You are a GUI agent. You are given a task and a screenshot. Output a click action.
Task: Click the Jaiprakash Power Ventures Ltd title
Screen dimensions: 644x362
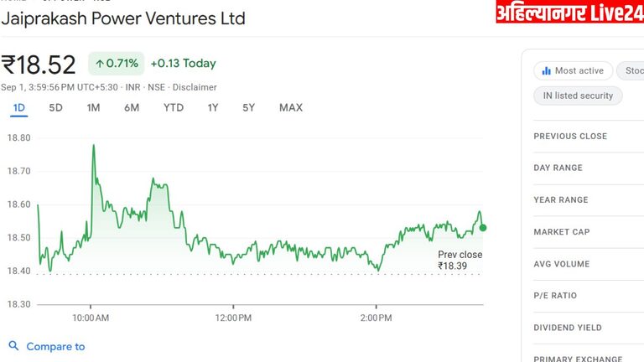point(123,18)
